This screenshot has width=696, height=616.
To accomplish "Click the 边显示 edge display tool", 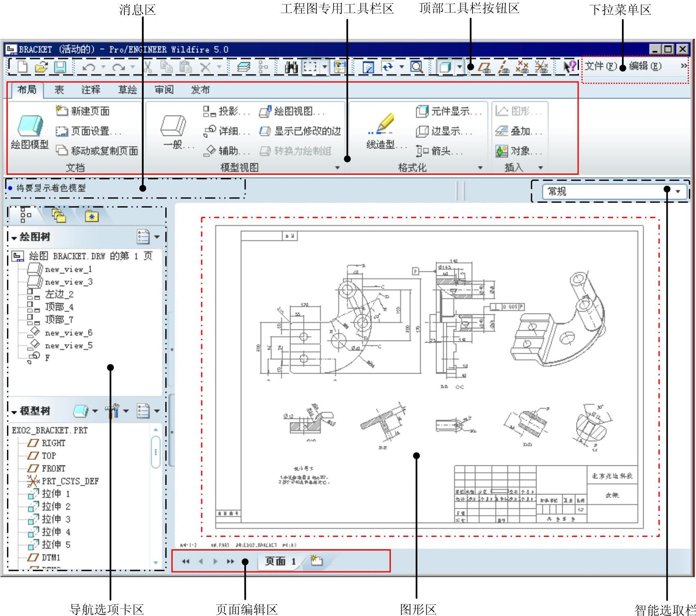I will (x=444, y=131).
